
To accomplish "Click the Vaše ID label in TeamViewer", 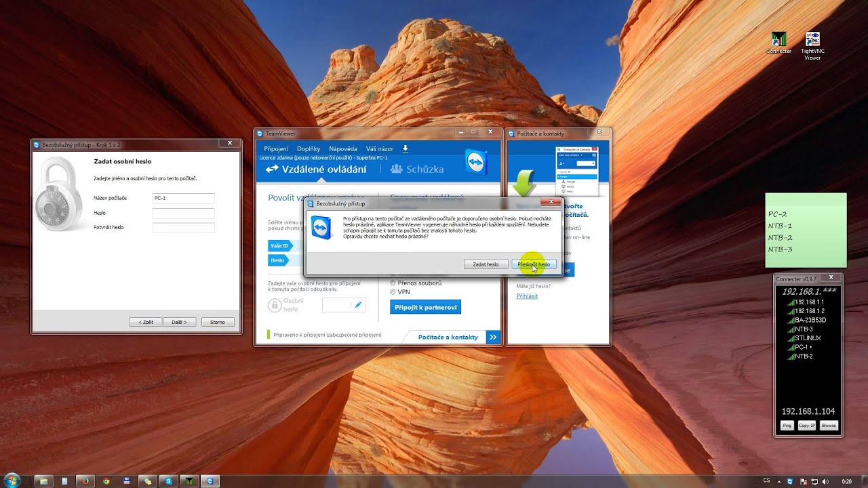I will point(279,246).
